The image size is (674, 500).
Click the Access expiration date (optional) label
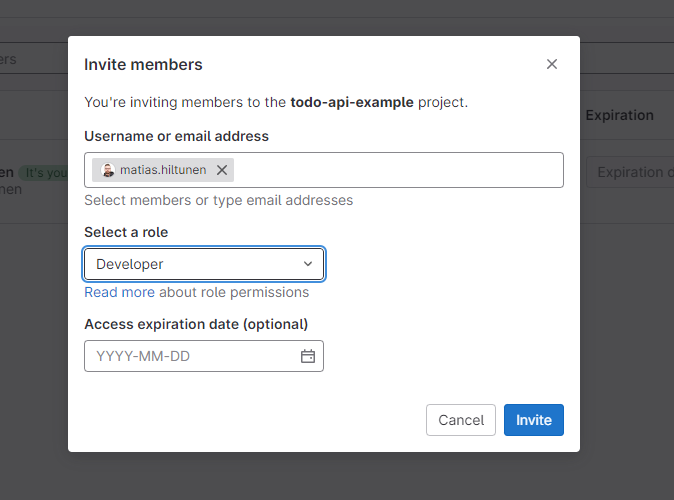click(196, 324)
